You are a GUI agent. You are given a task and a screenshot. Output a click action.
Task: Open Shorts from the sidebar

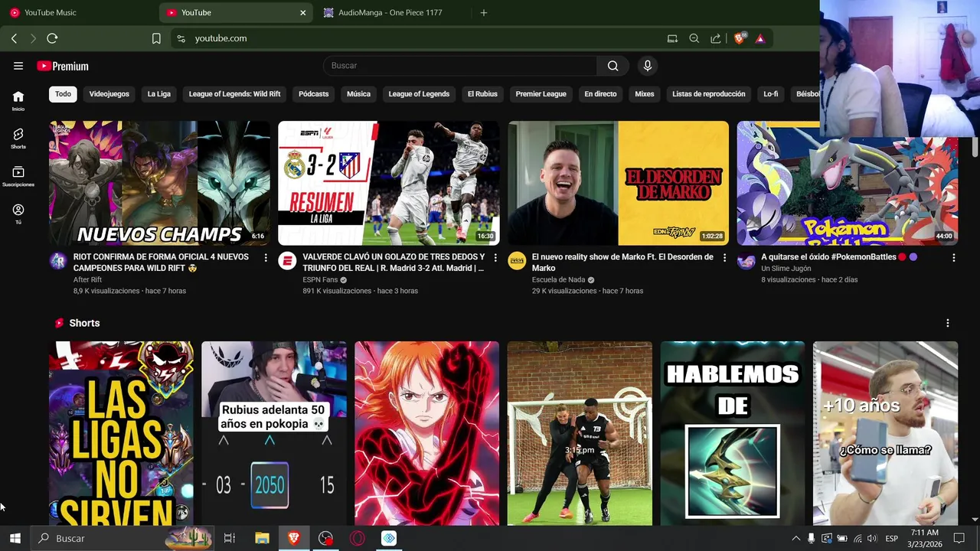pyautogui.click(x=18, y=138)
